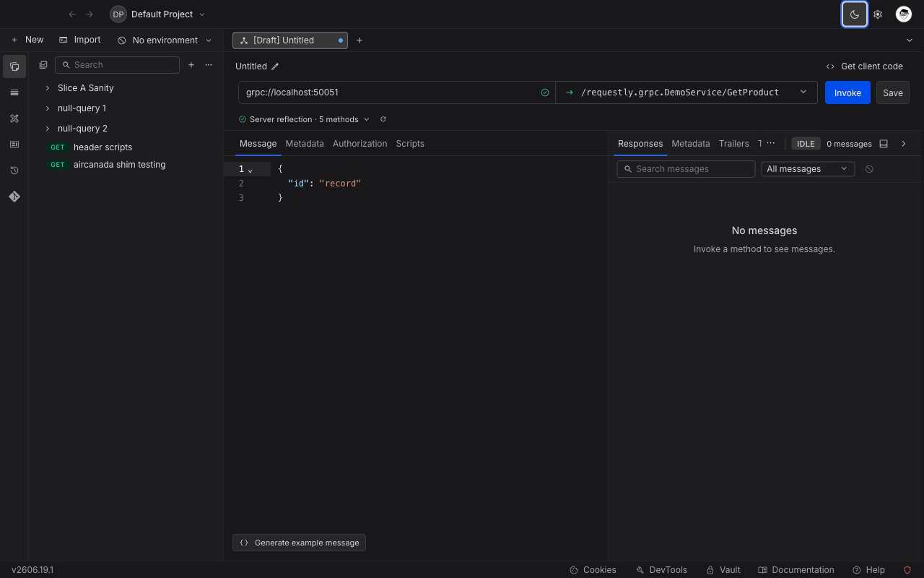The width and height of the screenshot is (924, 578).
Task: Add a new tab with plus icon
Action: click(x=359, y=40)
